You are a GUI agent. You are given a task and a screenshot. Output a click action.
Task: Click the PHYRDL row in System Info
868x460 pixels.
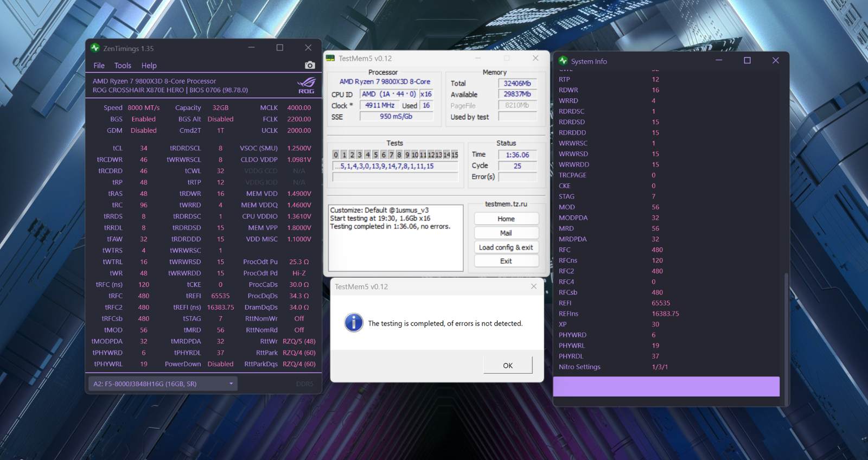pos(666,356)
